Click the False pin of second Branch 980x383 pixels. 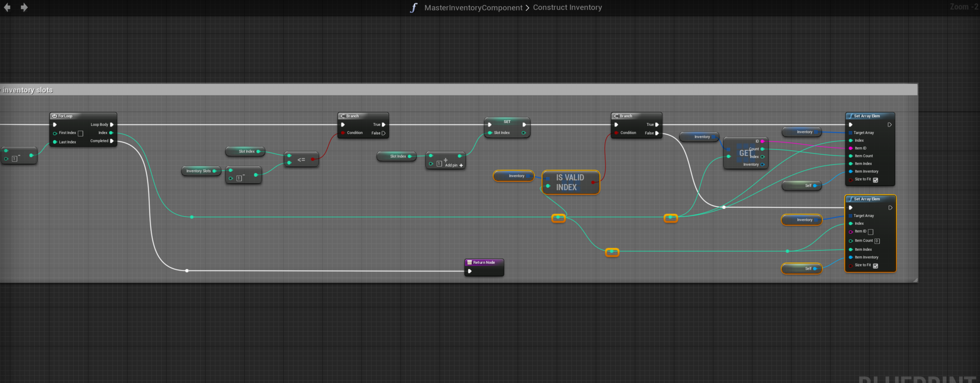pos(657,133)
